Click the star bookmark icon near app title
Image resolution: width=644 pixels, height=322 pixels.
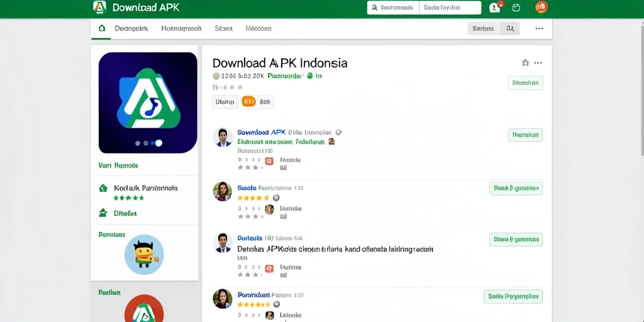click(525, 63)
